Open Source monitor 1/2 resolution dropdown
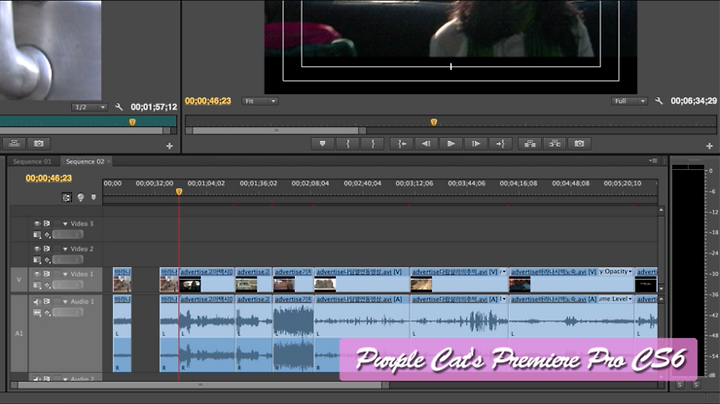The image size is (720, 404). [x=90, y=107]
